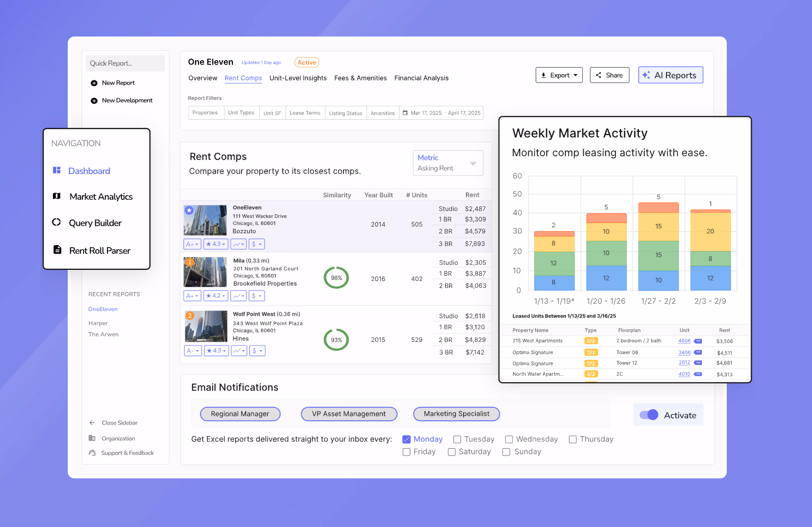This screenshot has width=812, height=527.
Task: Click the OneEleven building thumbnail
Action: click(205, 220)
